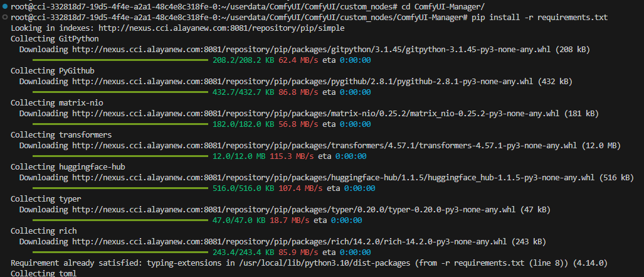Screen dimensions: 644x277
Task: Click the 'Collecting matrix-nio' line
Action: pyautogui.click(x=56, y=103)
